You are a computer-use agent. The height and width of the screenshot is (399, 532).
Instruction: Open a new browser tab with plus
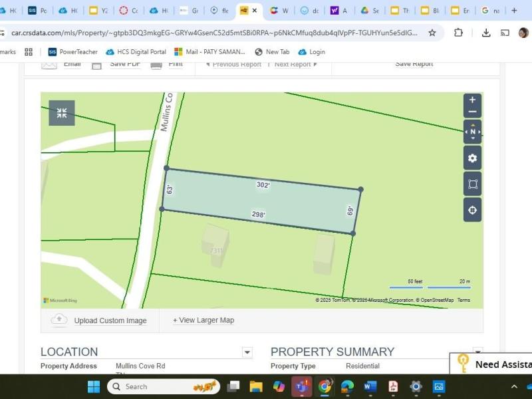click(x=514, y=11)
